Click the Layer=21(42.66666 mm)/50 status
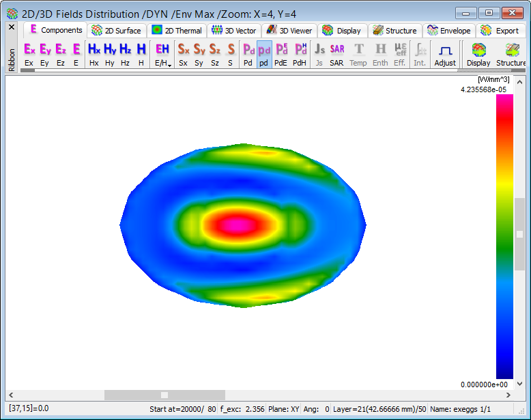The height and width of the screenshot is (420, 531). pyautogui.click(x=379, y=409)
